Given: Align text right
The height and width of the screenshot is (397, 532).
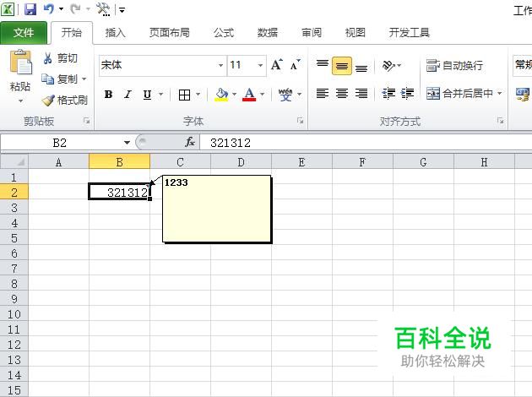Looking at the screenshot, I should [x=361, y=93].
